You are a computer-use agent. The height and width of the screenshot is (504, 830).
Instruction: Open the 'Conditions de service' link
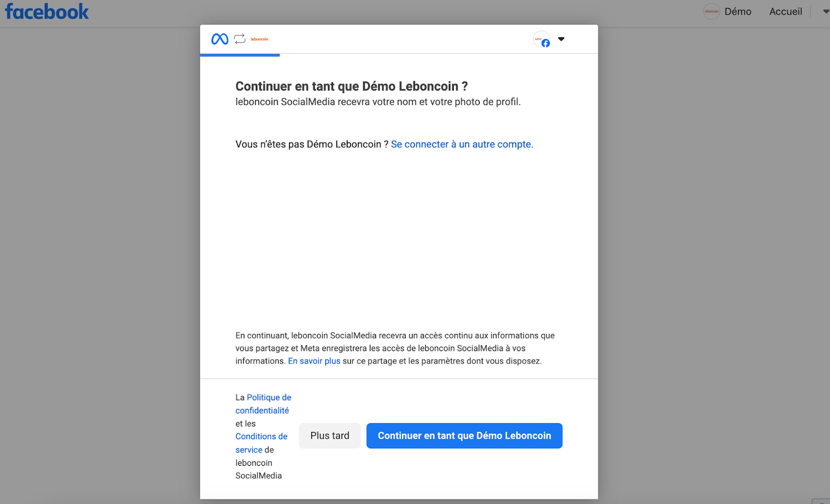pyautogui.click(x=261, y=443)
